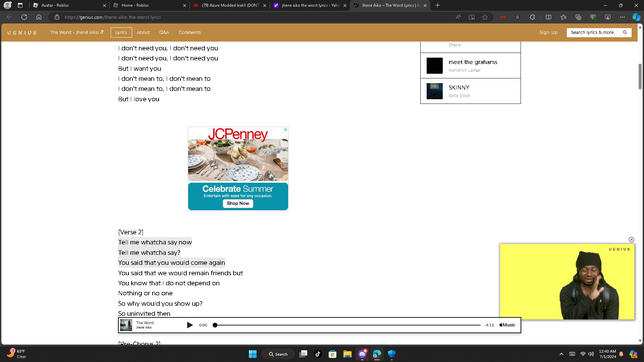Open the Apple Music link in the player

[507, 325]
